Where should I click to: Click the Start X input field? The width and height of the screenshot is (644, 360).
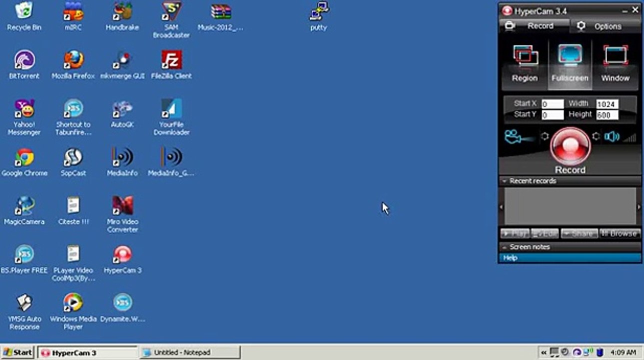point(552,104)
